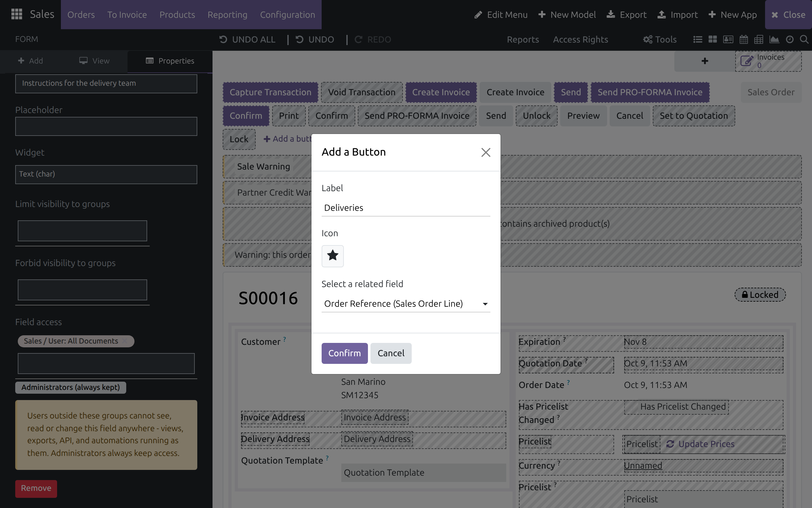Click the help field with delivery team instructions
Viewport: 812px width, 508px height.
pyautogui.click(x=106, y=83)
